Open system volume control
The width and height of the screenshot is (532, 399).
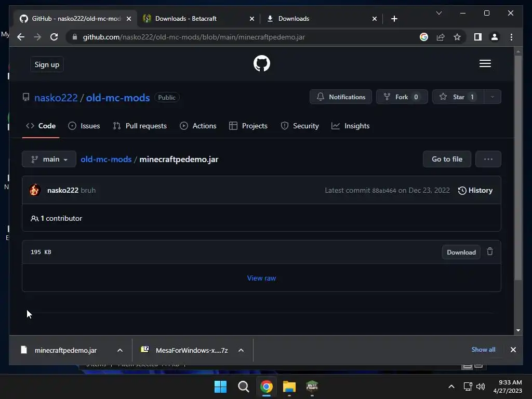pos(481,387)
